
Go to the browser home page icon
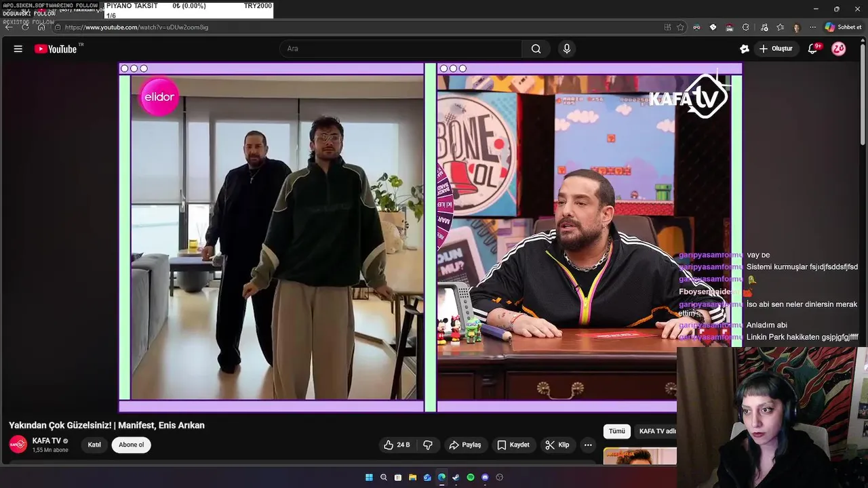[41, 27]
